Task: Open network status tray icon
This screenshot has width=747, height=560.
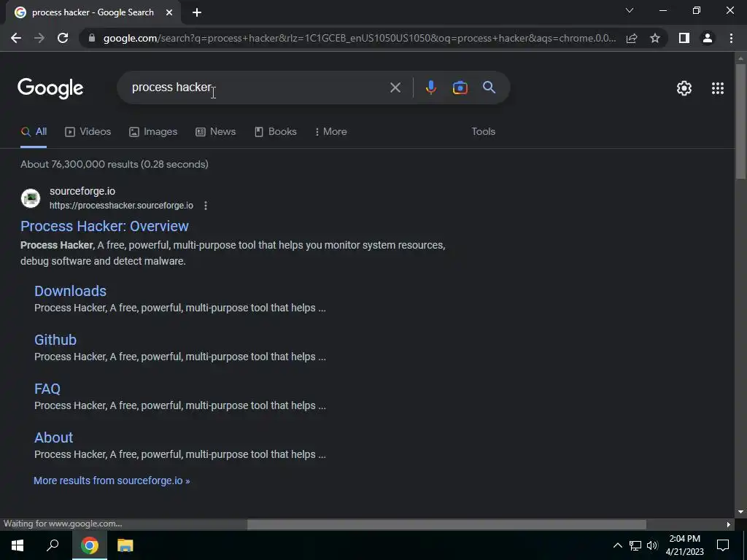Action: click(x=635, y=545)
